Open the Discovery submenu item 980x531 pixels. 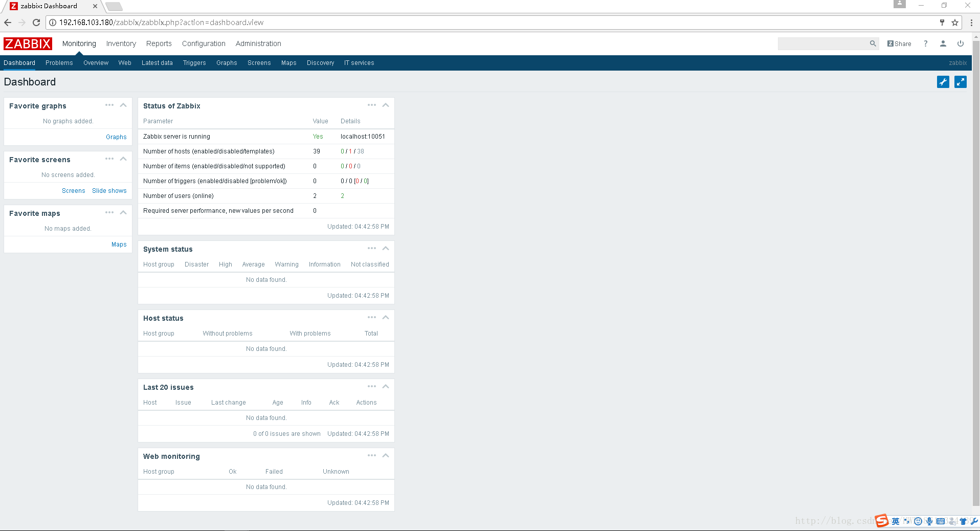[x=321, y=63]
